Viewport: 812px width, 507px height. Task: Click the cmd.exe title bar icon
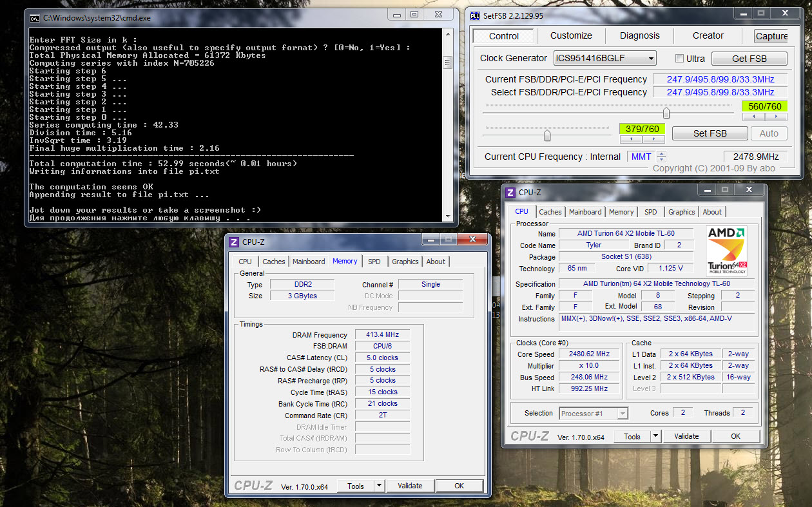(35, 18)
